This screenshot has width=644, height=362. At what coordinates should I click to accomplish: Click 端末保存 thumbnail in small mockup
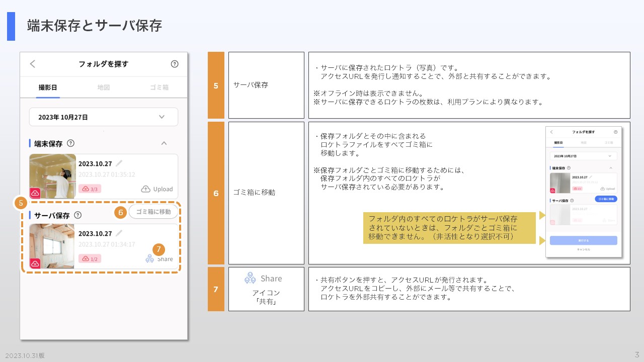tap(560, 183)
